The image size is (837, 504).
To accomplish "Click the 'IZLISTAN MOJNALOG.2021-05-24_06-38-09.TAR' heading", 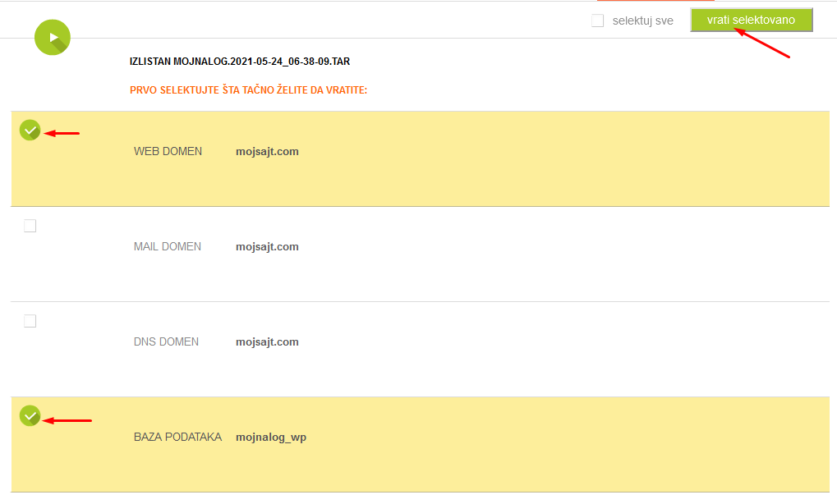I will (240, 62).
